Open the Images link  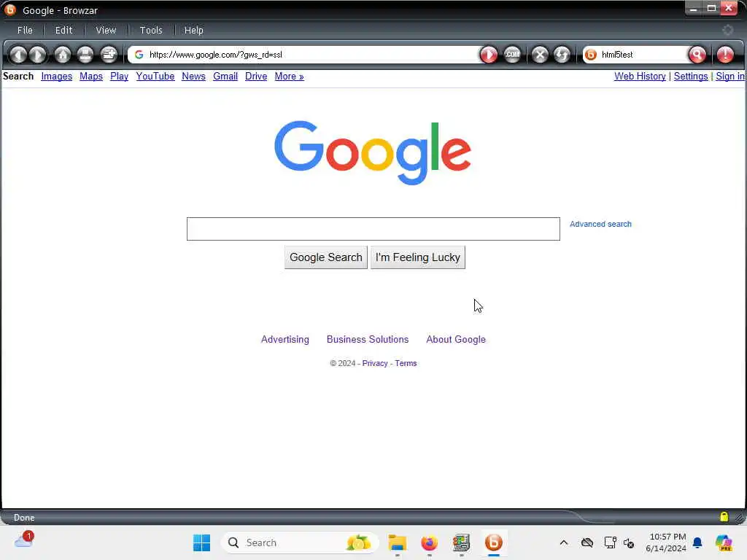(x=57, y=76)
